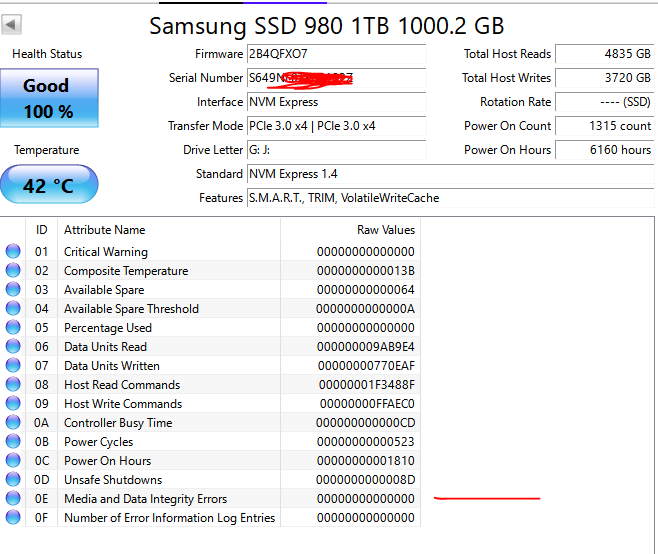The width and height of the screenshot is (658, 554).
Task: Click the Attribute Name column header
Action: click(x=104, y=230)
